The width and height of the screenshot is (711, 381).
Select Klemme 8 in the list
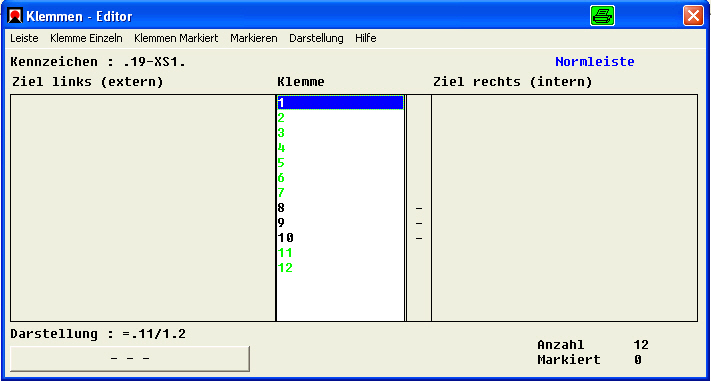tap(340, 208)
